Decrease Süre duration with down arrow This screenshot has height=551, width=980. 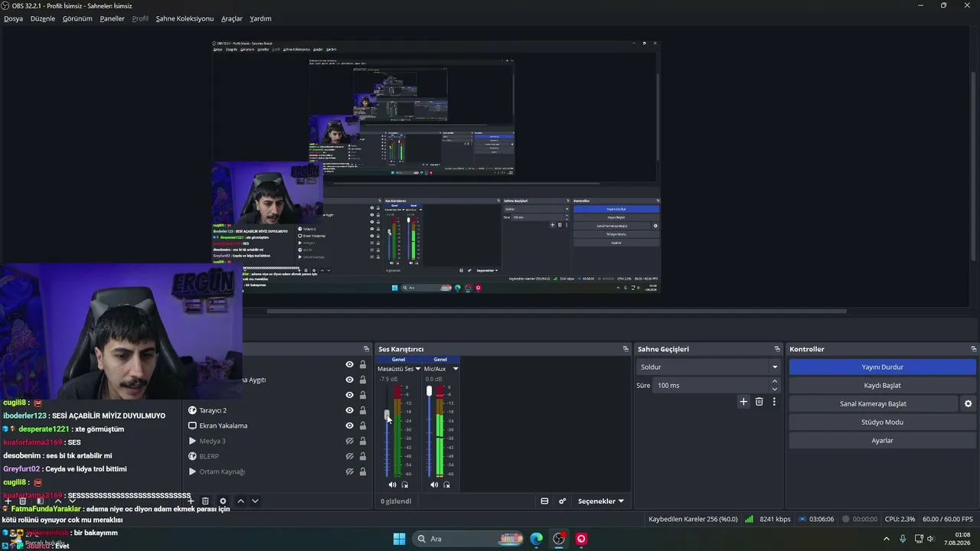coord(774,389)
